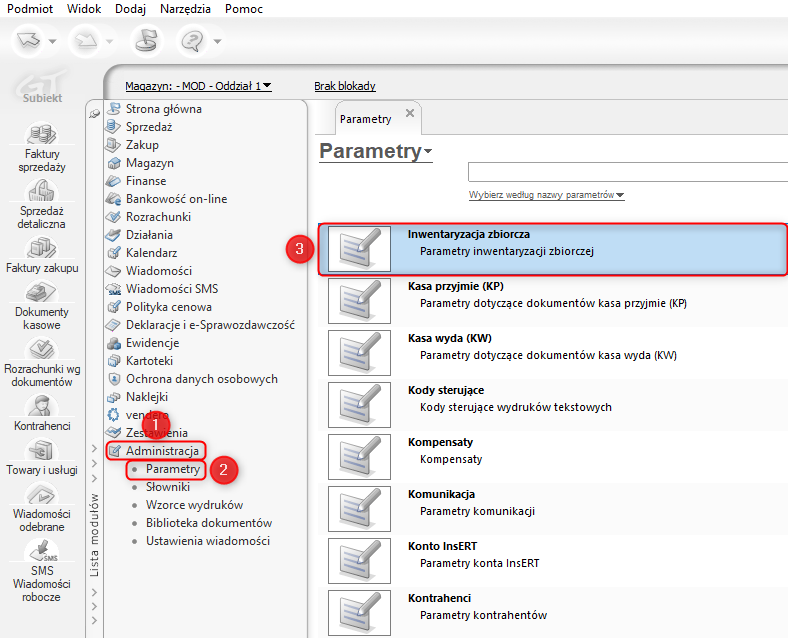
Task: Open Wybierz według nazwy parametrów dropdown
Action: point(546,195)
